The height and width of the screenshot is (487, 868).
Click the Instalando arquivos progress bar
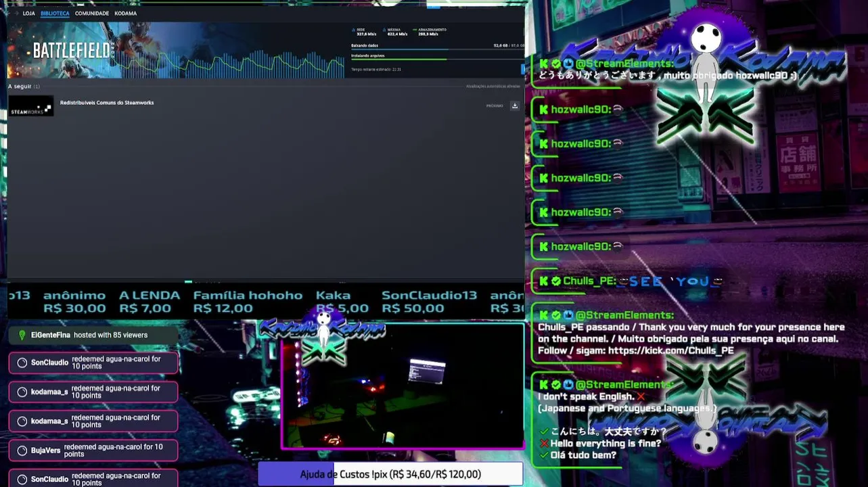(x=438, y=60)
